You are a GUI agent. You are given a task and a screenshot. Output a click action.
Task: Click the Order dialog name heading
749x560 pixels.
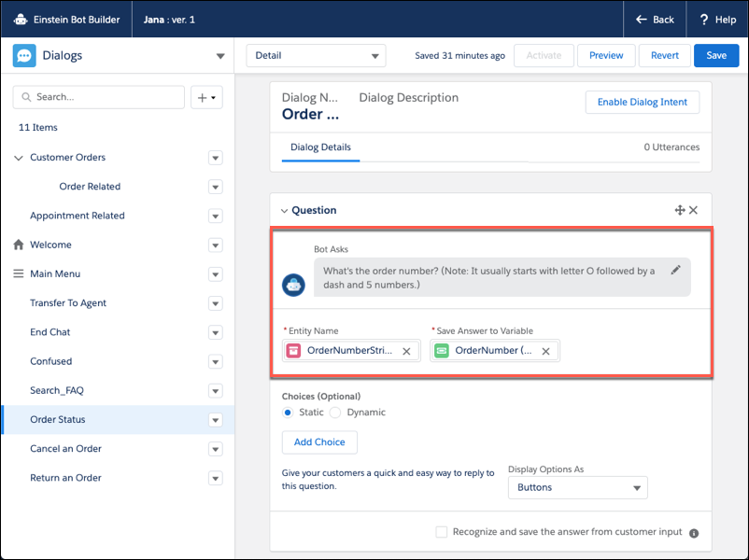[310, 115]
